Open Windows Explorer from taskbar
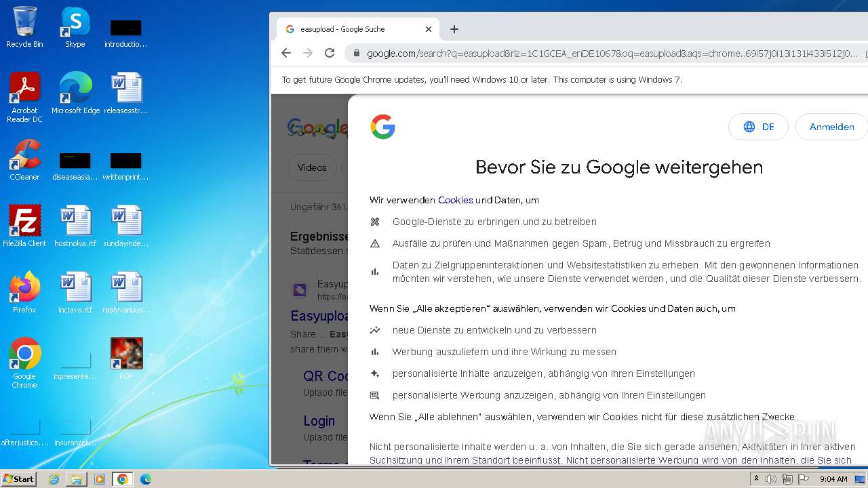The image size is (868, 488). click(x=77, y=479)
